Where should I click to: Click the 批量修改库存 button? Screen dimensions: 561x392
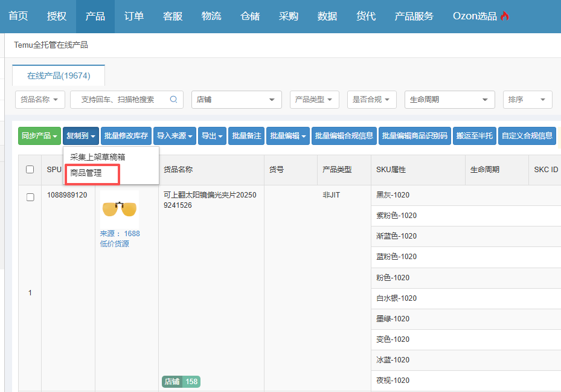126,136
